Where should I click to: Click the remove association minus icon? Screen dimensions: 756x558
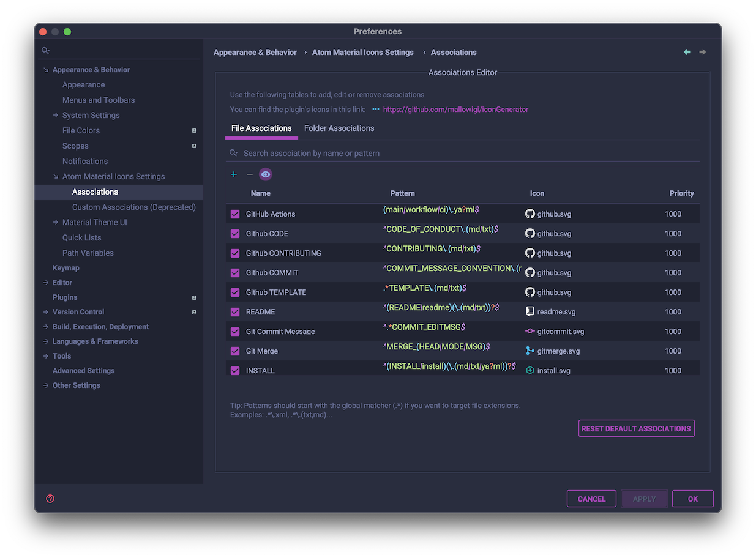[x=249, y=174]
